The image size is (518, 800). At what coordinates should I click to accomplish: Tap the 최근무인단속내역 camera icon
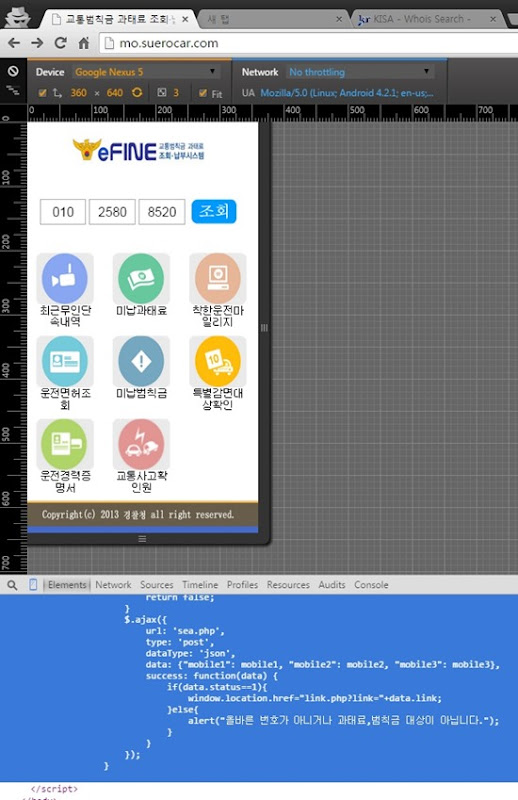65,279
